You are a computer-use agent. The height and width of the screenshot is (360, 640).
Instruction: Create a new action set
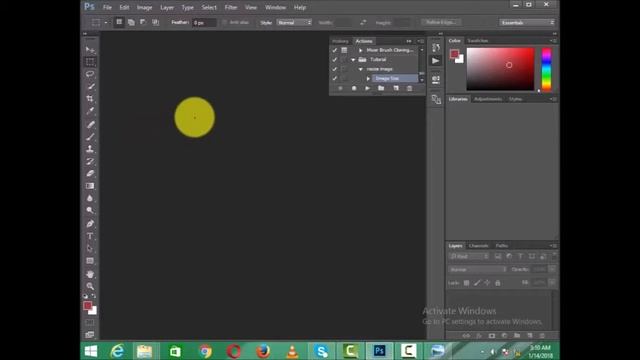point(381,88)
